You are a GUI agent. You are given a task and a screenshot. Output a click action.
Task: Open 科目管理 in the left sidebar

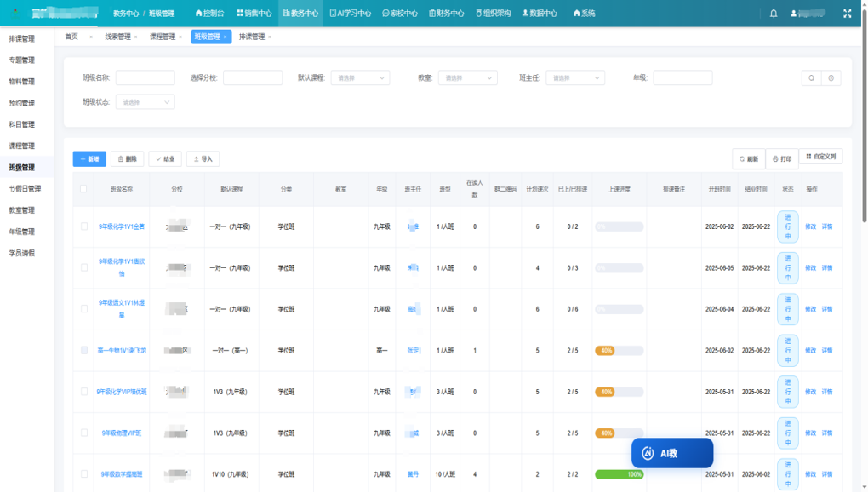(x=22, y=124)
